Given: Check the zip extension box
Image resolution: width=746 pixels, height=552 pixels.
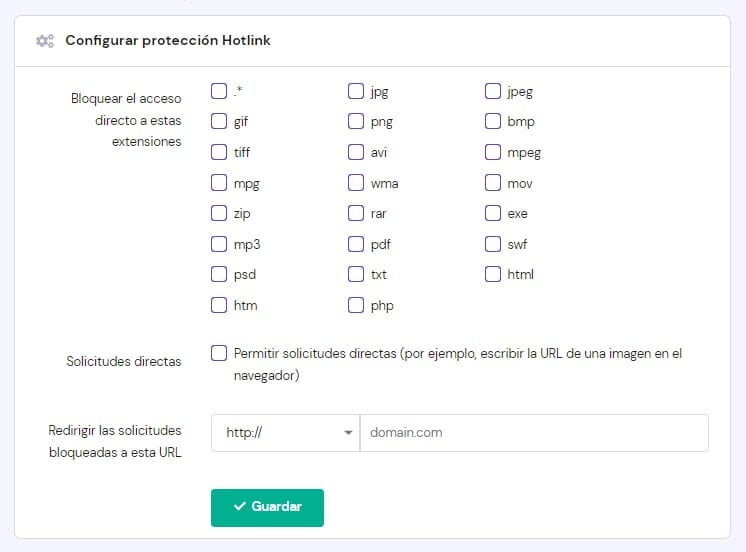Looking at the screenshot, I should tap(219, 213).
